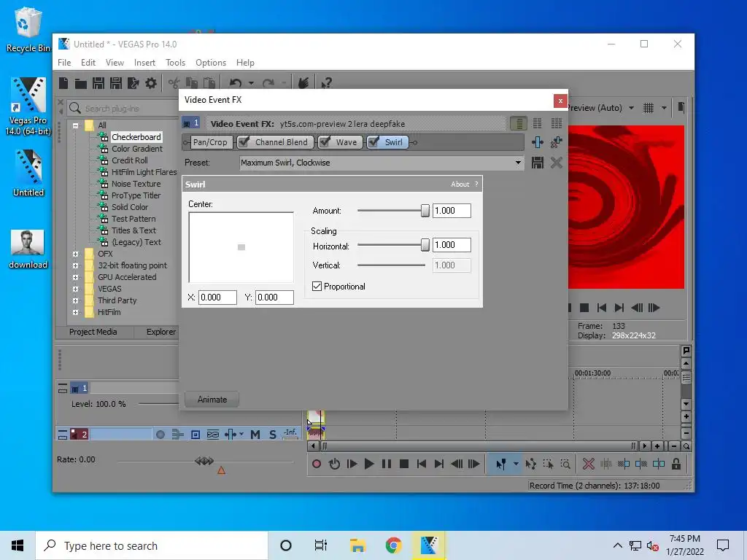Select the Zoom Edit tool magnifier icon
The width and height of the screenshot is (747, 560).
tap(565, 464)
